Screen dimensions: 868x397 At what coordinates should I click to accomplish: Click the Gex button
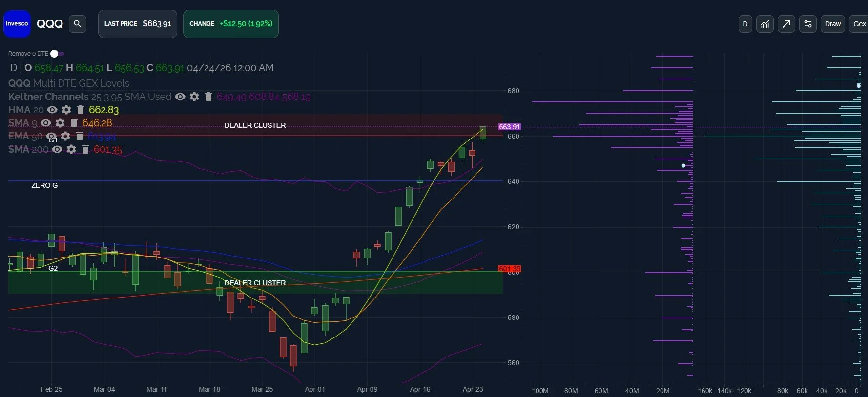(x=859, y=24)
